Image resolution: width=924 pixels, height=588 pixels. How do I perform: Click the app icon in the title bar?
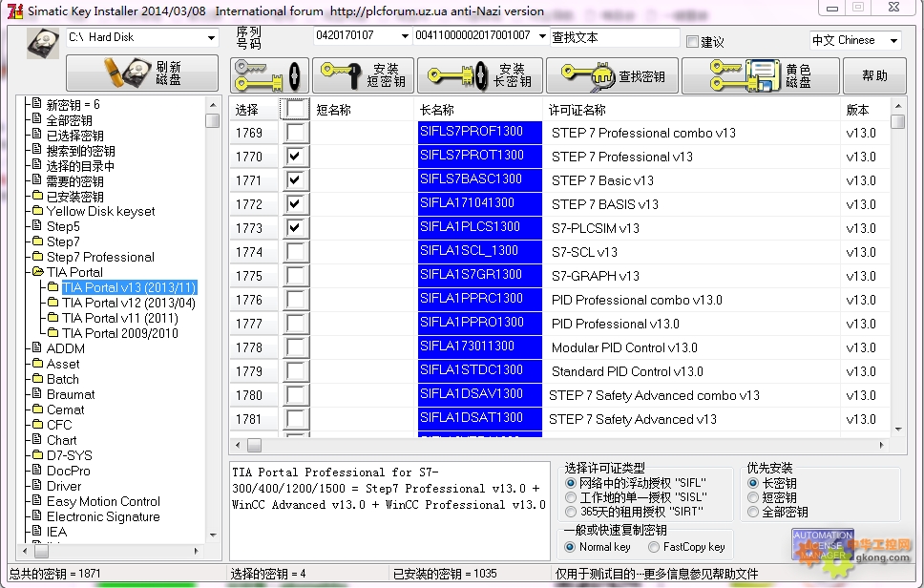[x=16, y=10]
